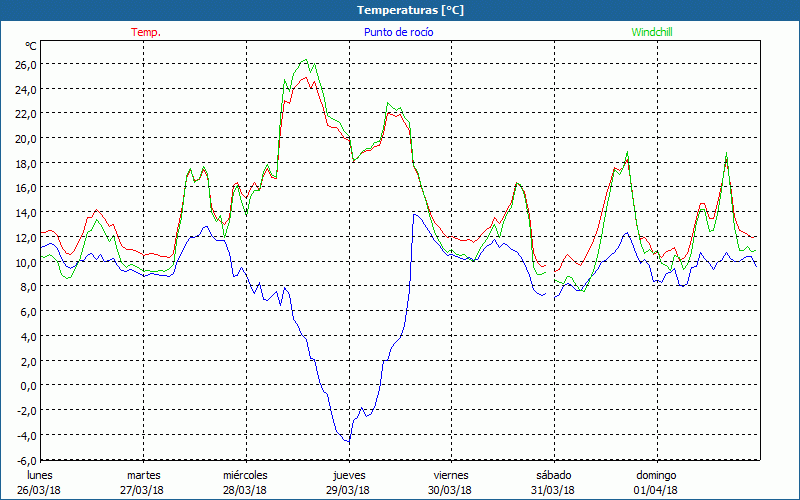Click the Temperaturas [°C] chart title
800x500 pixels.
pos(399,9)
